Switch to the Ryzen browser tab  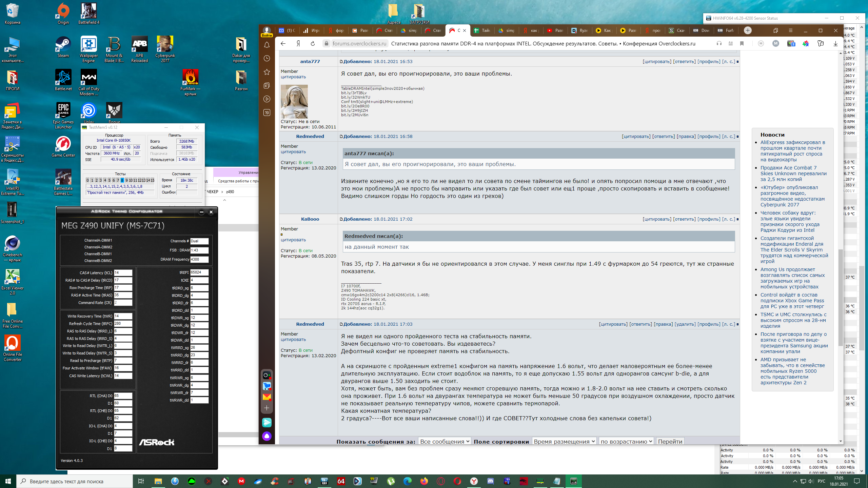click(580, 30)
